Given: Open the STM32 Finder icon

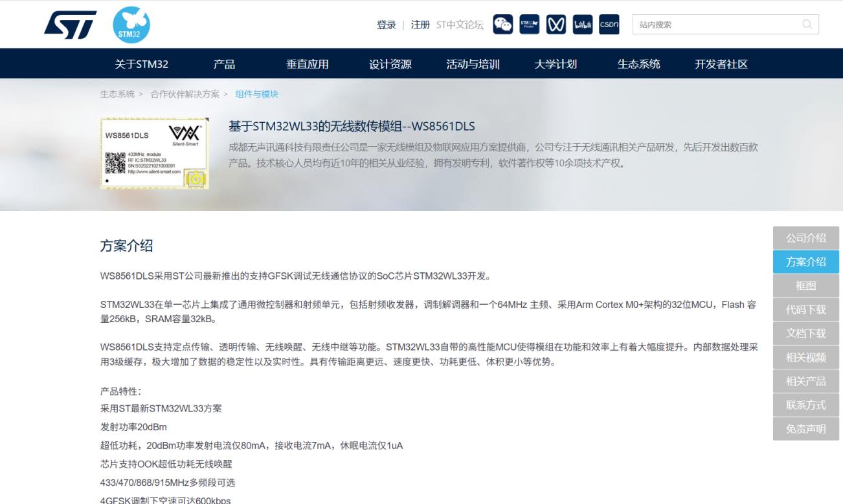Looking at the screenshot, I should point(529,25).
